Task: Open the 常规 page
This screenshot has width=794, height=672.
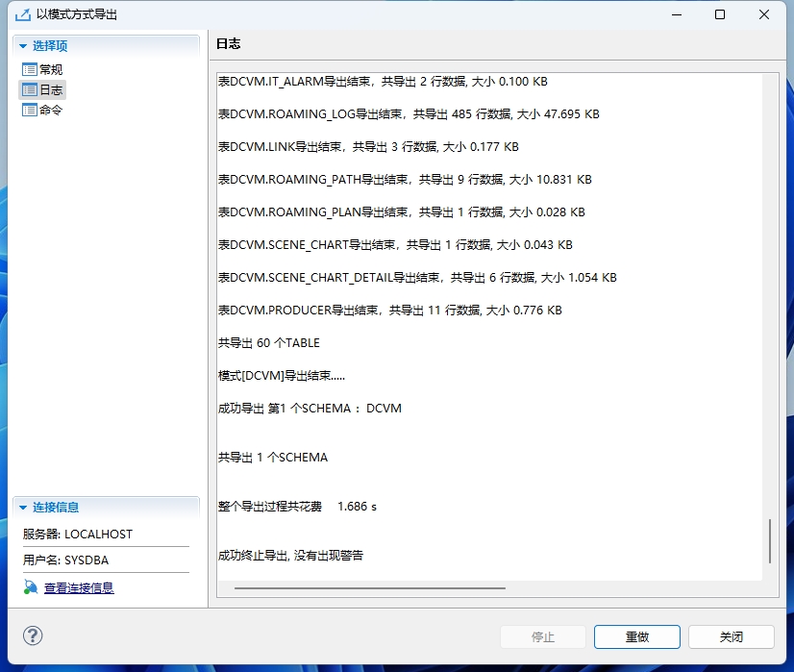Action: [x=51, y=69]
